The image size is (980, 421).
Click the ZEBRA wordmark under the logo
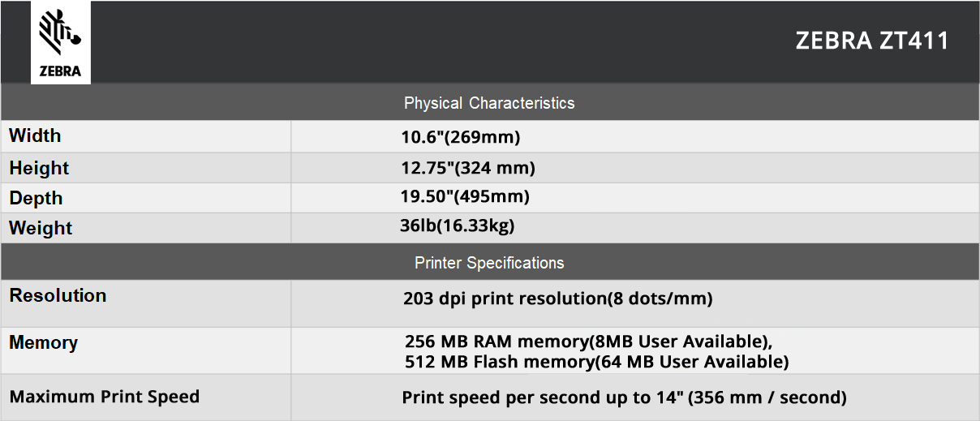[x=61, y=71]
